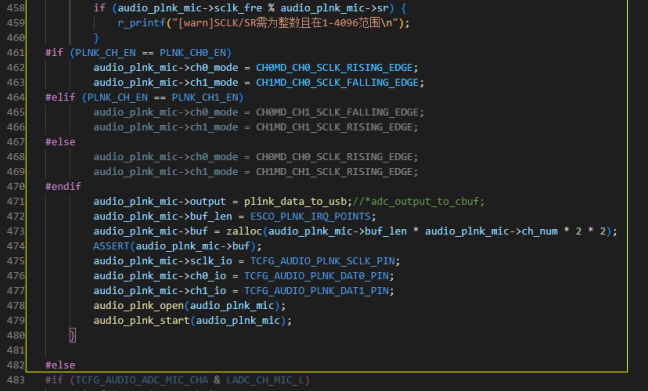Click line number 480 in the gutter
Screen dimensions: 648x391
point(16,336)
